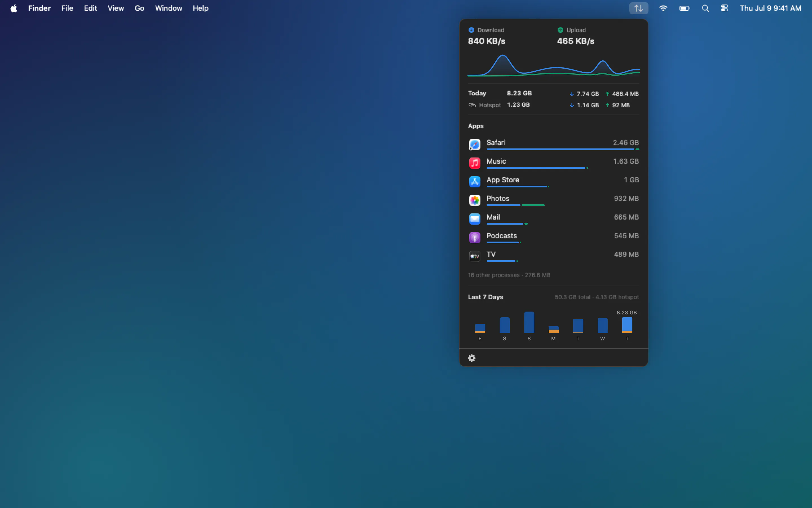Click the date and time in menu bar
Image resolution: width=812 pixels, height=508 pixels.
[770, 8]
